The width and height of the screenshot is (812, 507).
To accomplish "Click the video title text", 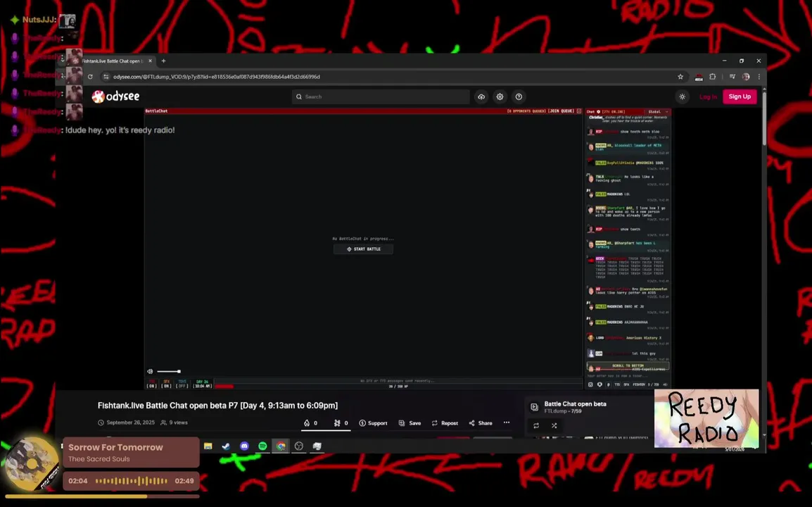I will pos(217,406).
